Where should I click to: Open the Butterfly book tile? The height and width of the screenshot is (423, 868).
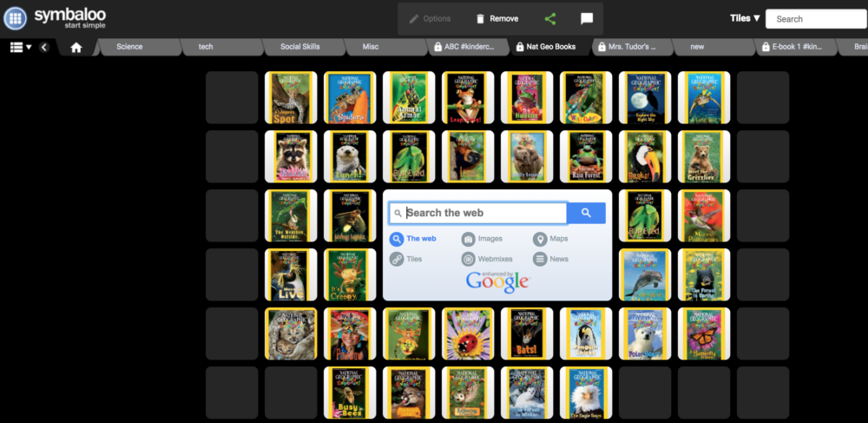click(704, 334)
